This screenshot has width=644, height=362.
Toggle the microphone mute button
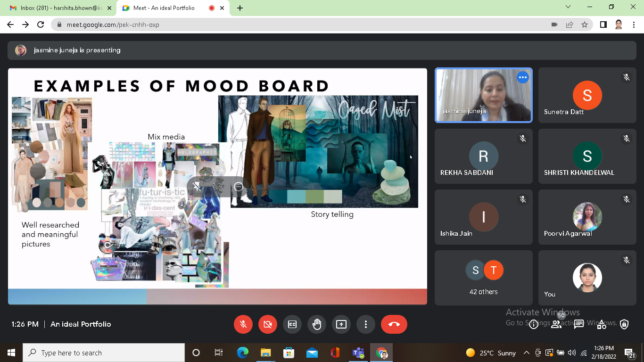pos(243,324)
